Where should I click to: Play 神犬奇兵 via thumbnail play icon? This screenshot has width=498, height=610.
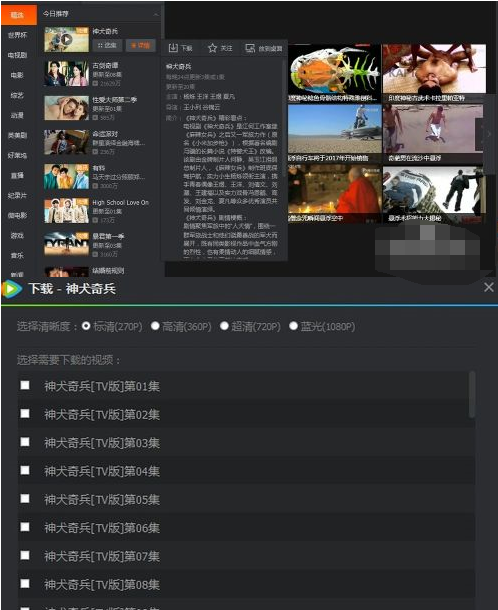click(x=67, y=39)
